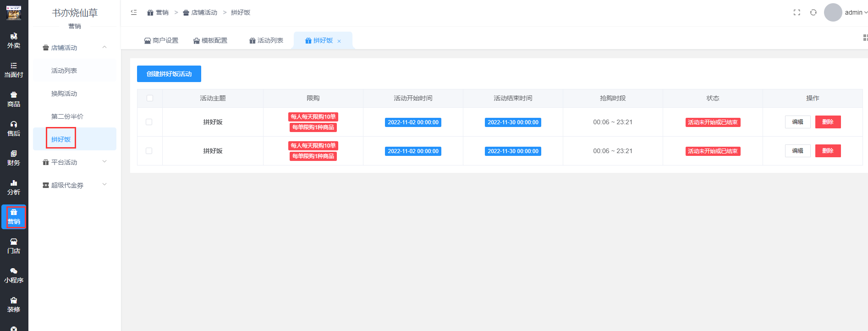Click first row's 每人每天限购10单 tag

click(x=313, y=117)
